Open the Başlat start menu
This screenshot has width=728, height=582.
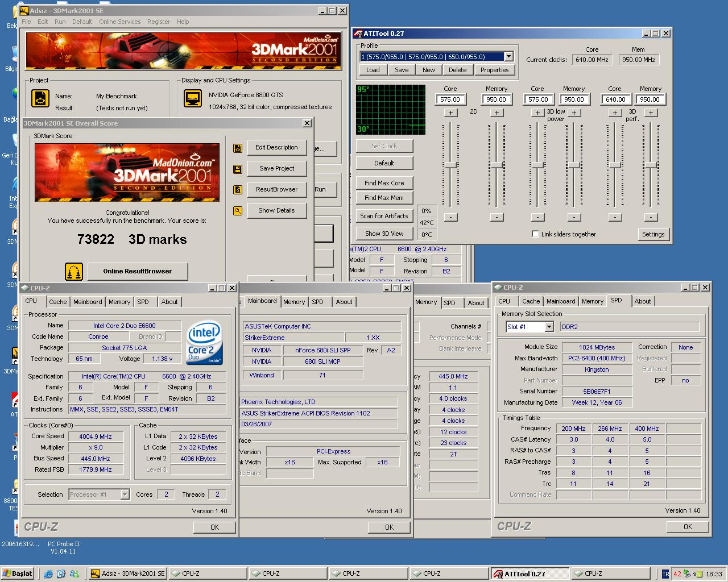[x=18, y=573]
